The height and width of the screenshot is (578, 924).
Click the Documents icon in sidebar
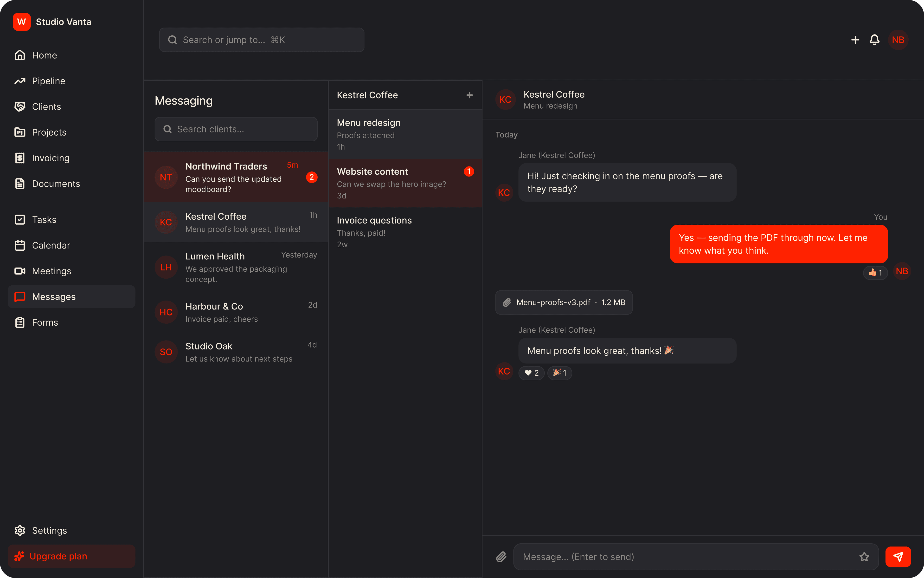tap(20, 184)
